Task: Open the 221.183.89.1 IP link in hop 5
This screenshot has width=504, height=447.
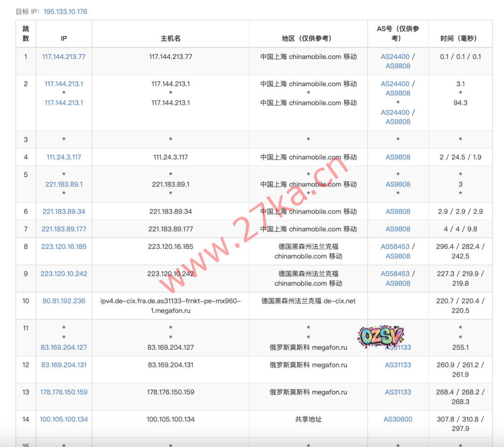Action: click(x=63, y=184)
